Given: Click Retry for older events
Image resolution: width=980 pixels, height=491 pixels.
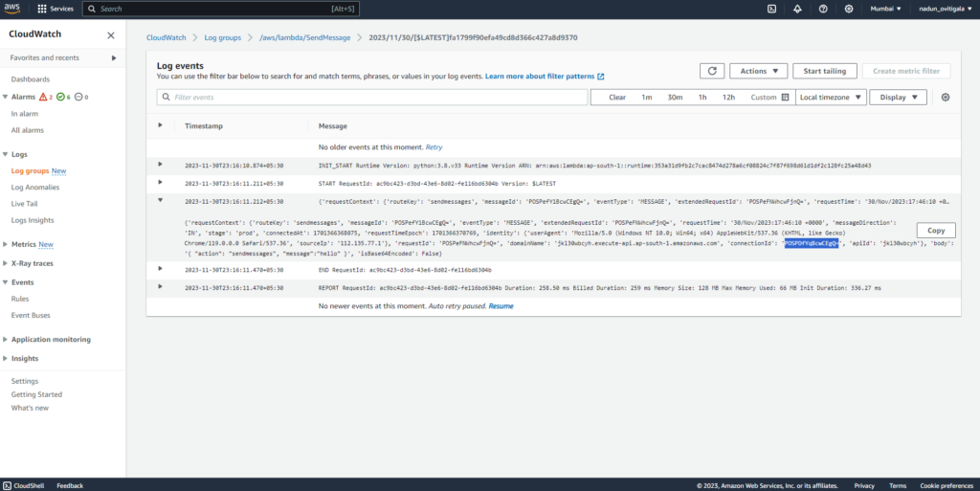Looking at the screenshot, I should tap(434, 147).
